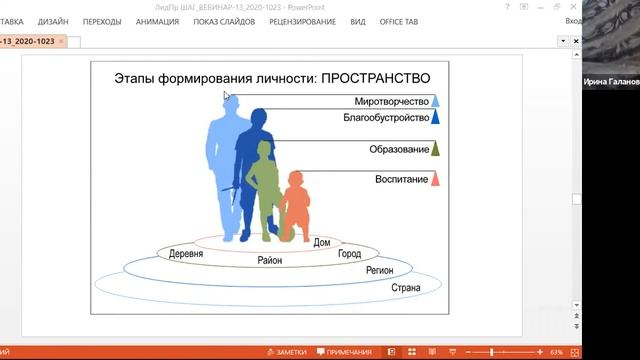
Task: Go to previous slide double-arrow button
Action: click(576, 316)
